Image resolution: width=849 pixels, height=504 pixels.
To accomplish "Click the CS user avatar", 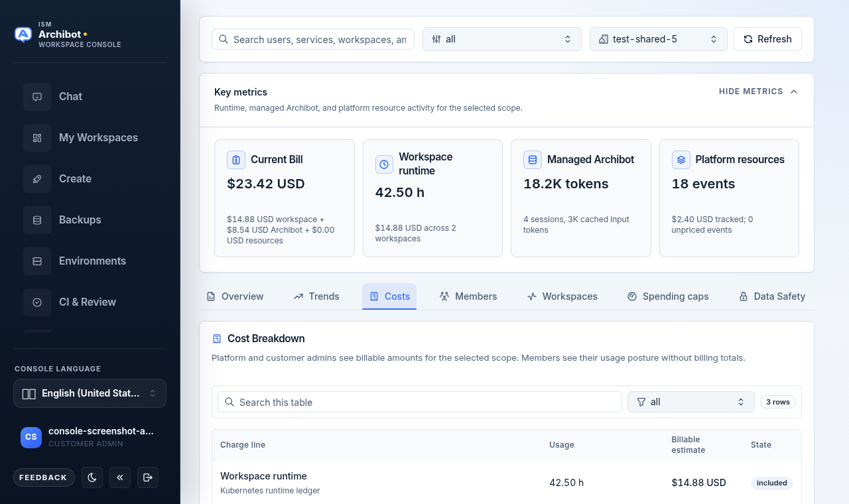I will point(31,437).
